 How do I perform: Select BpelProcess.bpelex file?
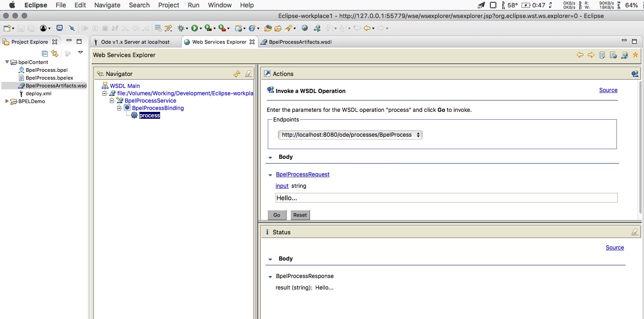[x=49, y=78]
